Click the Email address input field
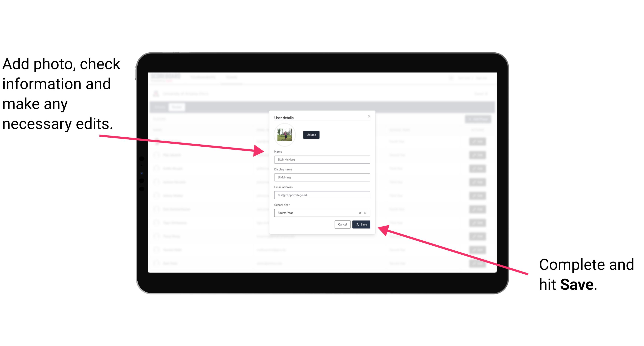 [322, 195]
